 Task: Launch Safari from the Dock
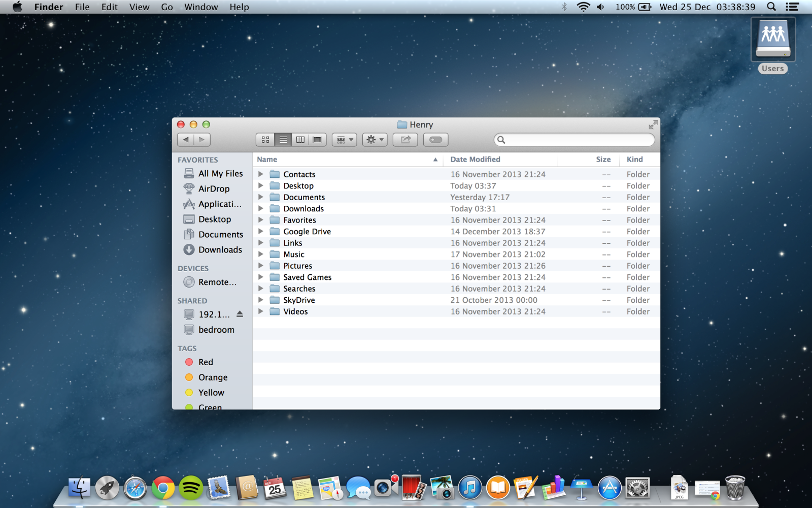tap(135, 488)
